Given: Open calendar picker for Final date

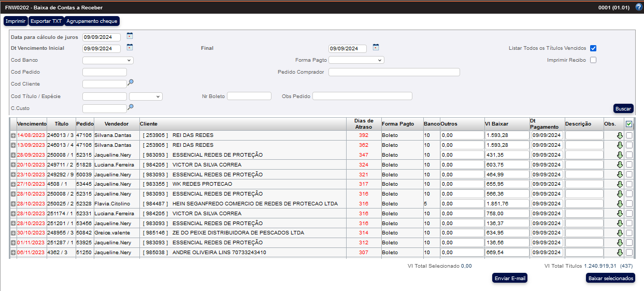Looking at the screenshot, I should click(376, 48).
